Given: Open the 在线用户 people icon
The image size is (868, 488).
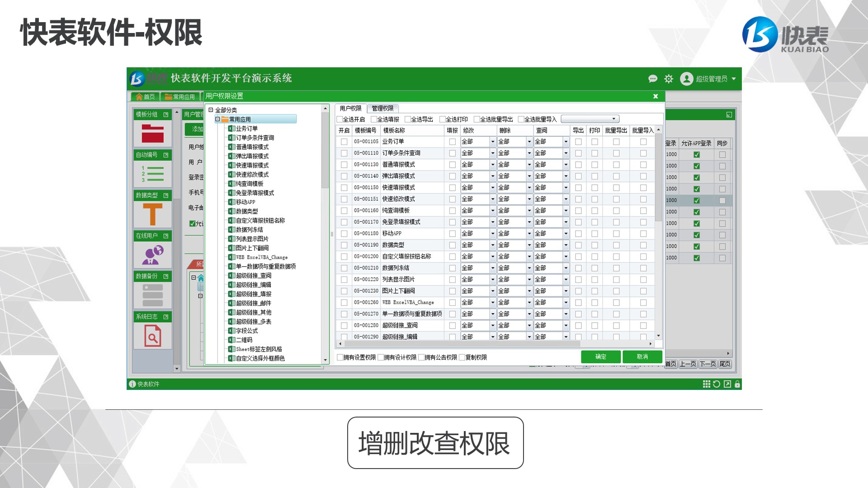Looking at the screenshot, I should [x=152, y=255].
